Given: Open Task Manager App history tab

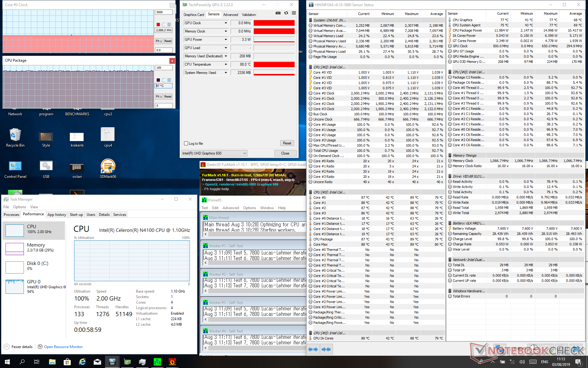Looking at the screenshot, I should coord(57,215).
